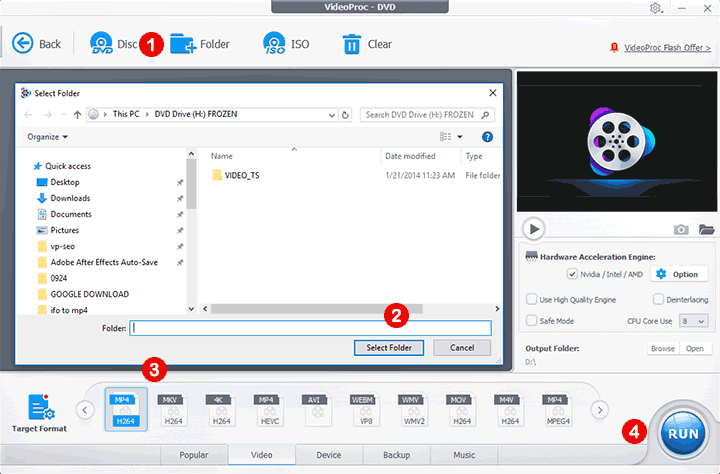This screenshot has width=720, height=474.
Task: Select 4K H264 format
Action: [222, 409]
